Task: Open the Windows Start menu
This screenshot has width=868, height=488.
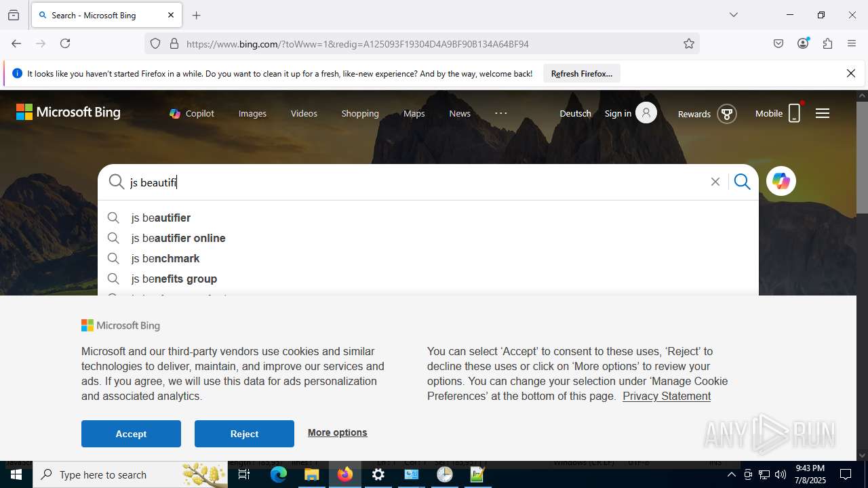Action: coord(16,474)
